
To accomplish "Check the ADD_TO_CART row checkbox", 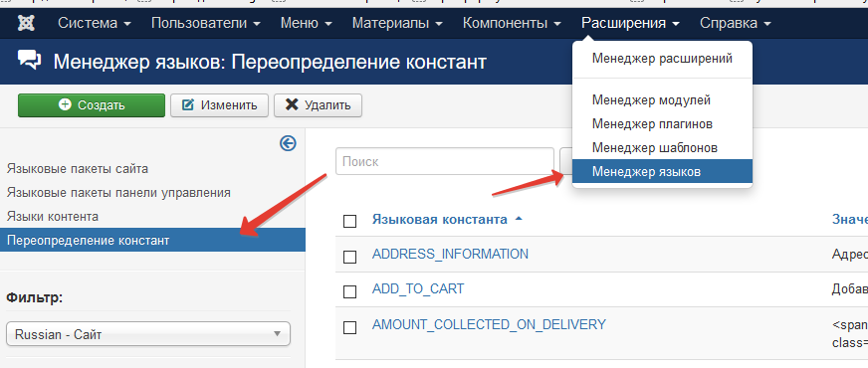I will coord(349,291).
